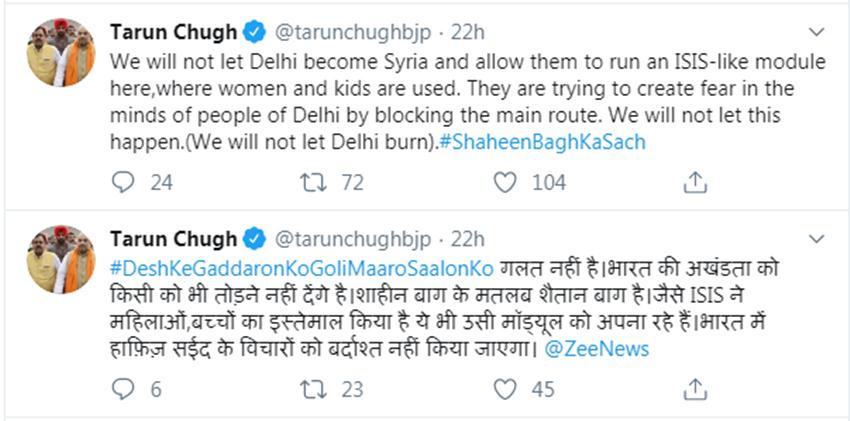Open the second tweet's 22h timestamp
The height and width of the screenshot is (421, 850).
[466, 239]
